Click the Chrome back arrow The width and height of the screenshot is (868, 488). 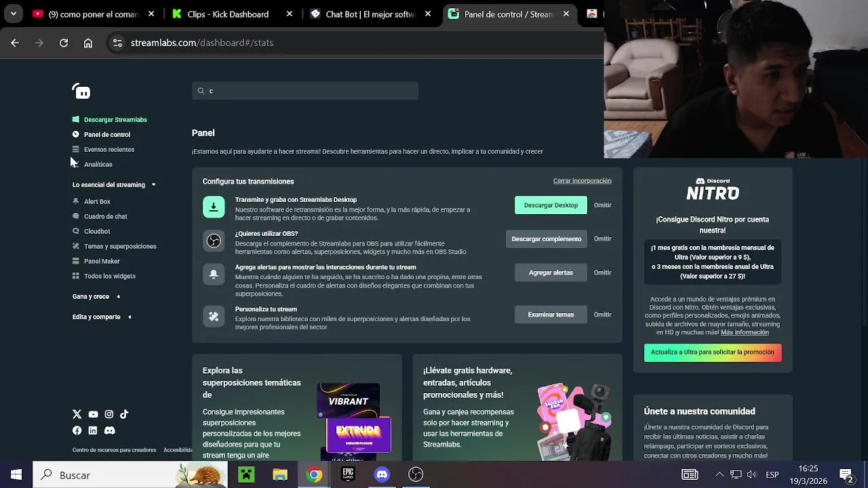(15, 43)
